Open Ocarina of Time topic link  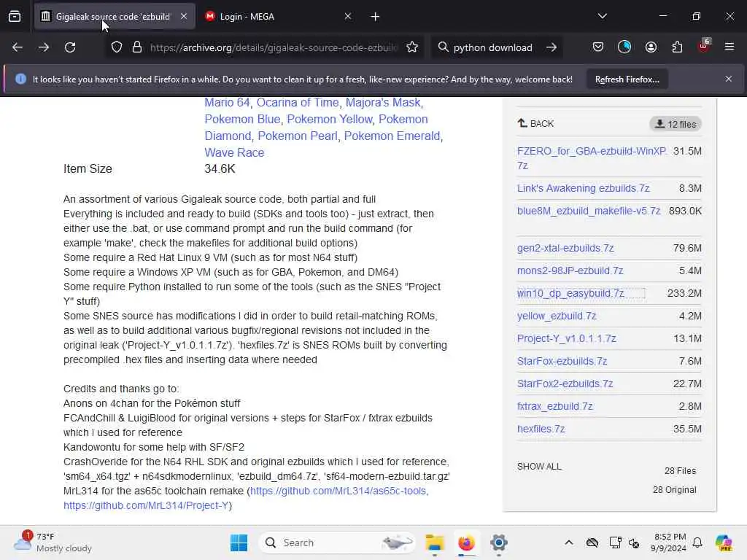(298, 102)
